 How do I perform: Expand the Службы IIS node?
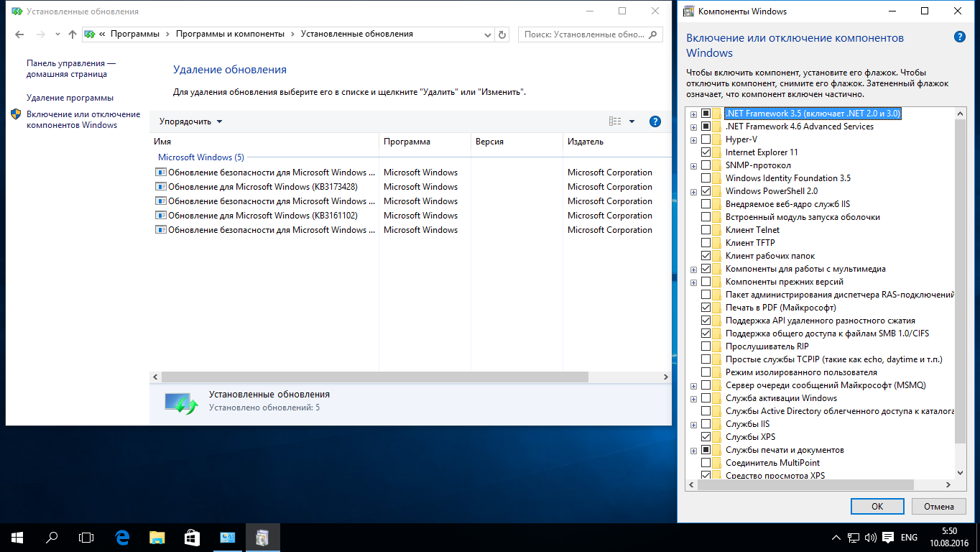click(x=693, y=424)
